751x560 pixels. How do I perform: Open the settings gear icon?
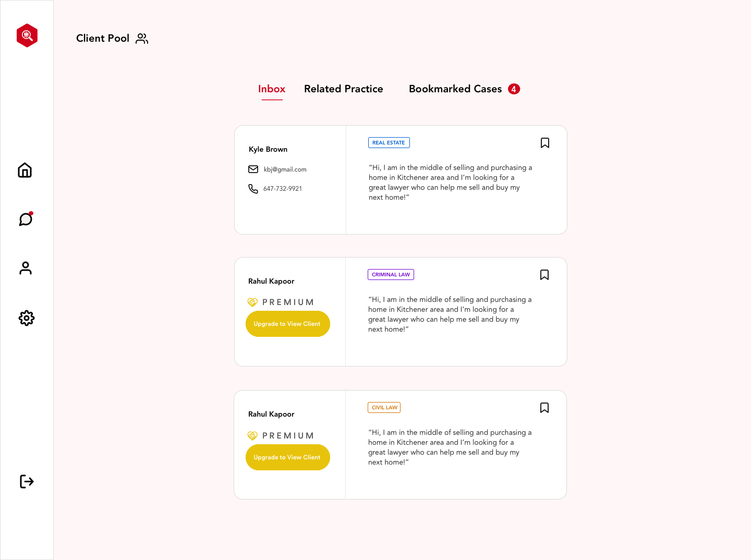(x=27, y=318)
